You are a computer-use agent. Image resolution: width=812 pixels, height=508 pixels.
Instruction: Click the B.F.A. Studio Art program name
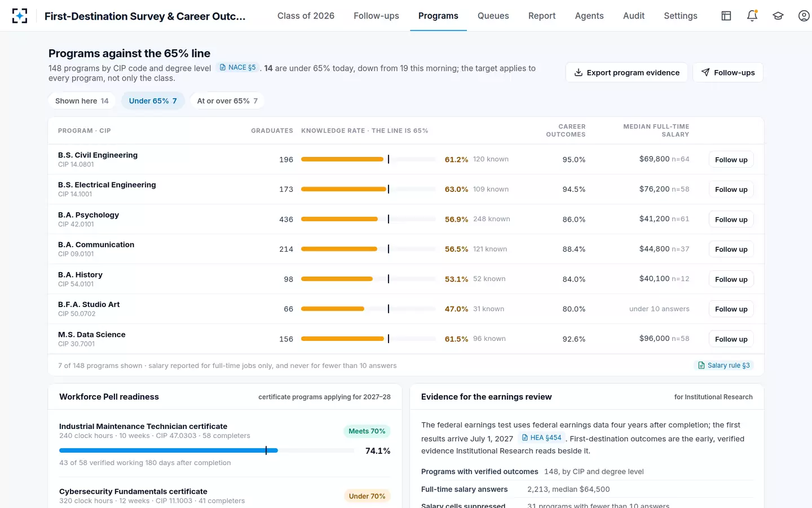click(x=89, y=305)
